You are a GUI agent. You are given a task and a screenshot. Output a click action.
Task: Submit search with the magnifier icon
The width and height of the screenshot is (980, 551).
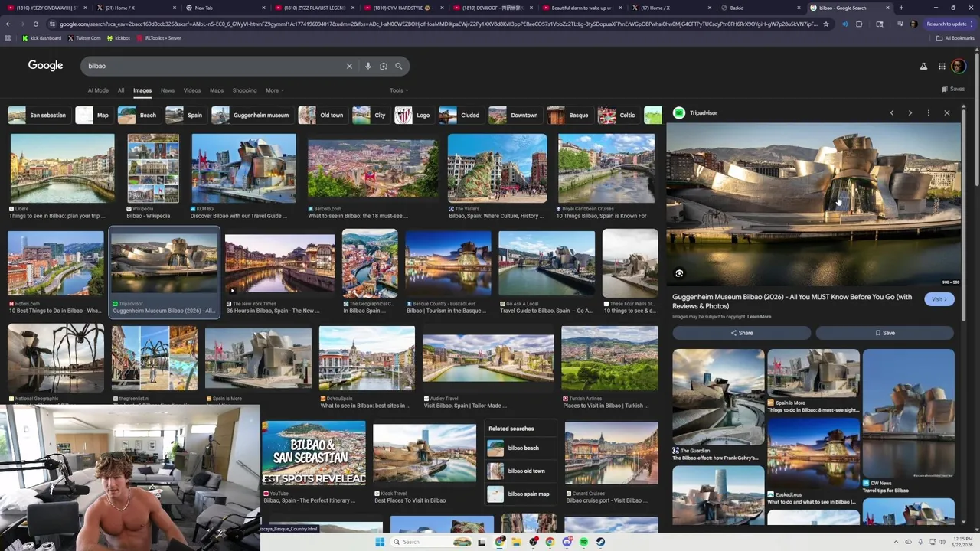(x=398, y=66)
